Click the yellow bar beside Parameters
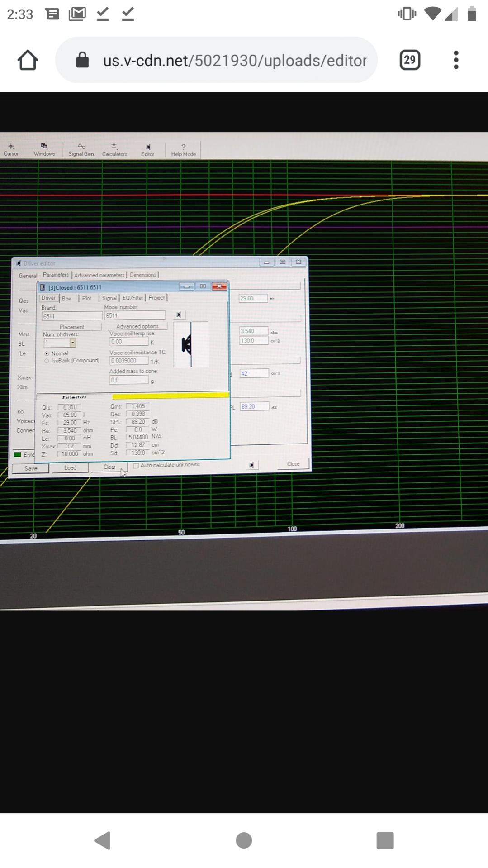The height and width of the screenshot is (868, 488). pyautogui.click(x=171, y=396)
